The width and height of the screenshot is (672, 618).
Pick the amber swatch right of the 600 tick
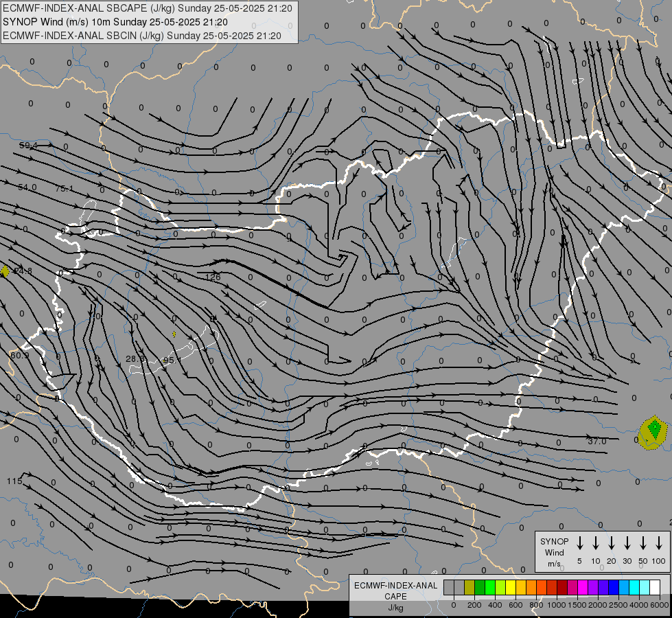[x=521, y=588]
